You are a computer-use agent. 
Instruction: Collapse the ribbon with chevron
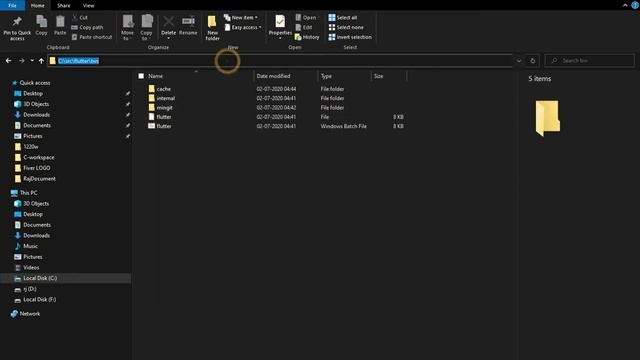pos(625,5)
